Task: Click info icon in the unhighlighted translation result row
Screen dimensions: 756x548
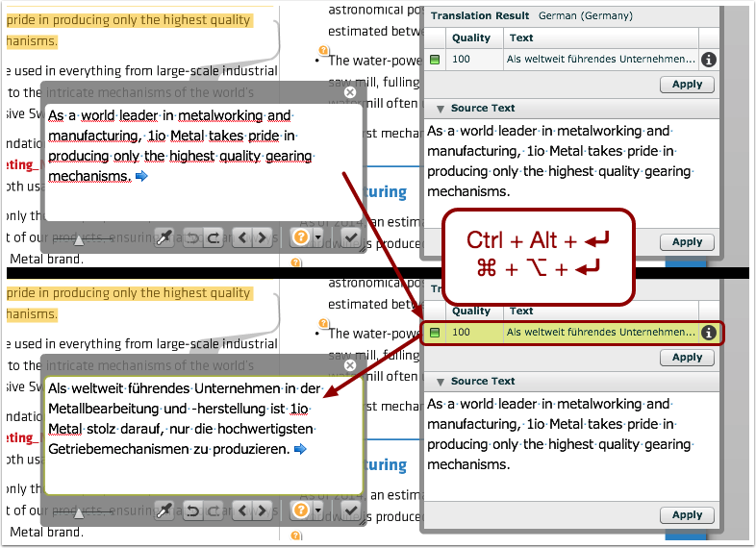Action: click(x=708, y=60)
